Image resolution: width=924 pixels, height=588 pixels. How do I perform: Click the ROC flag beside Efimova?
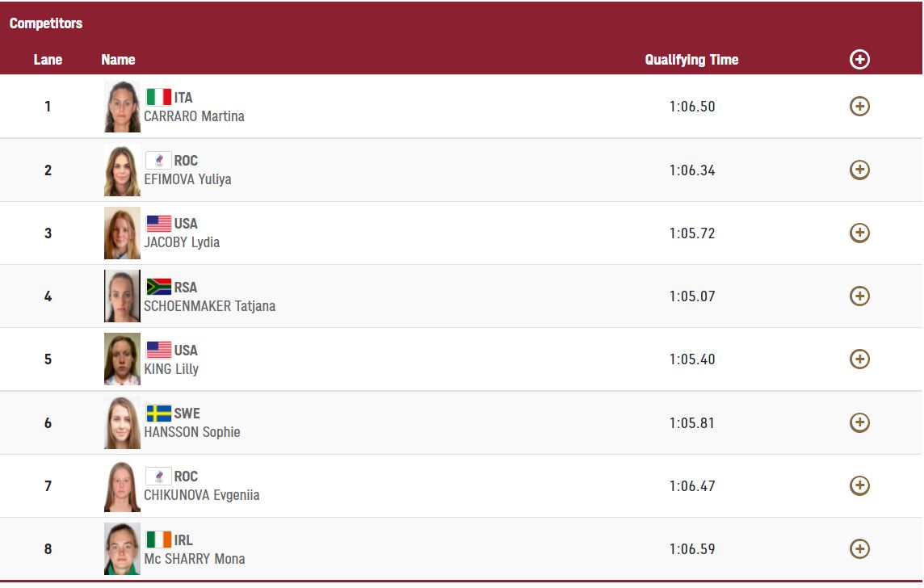click(x=158, y=160)
